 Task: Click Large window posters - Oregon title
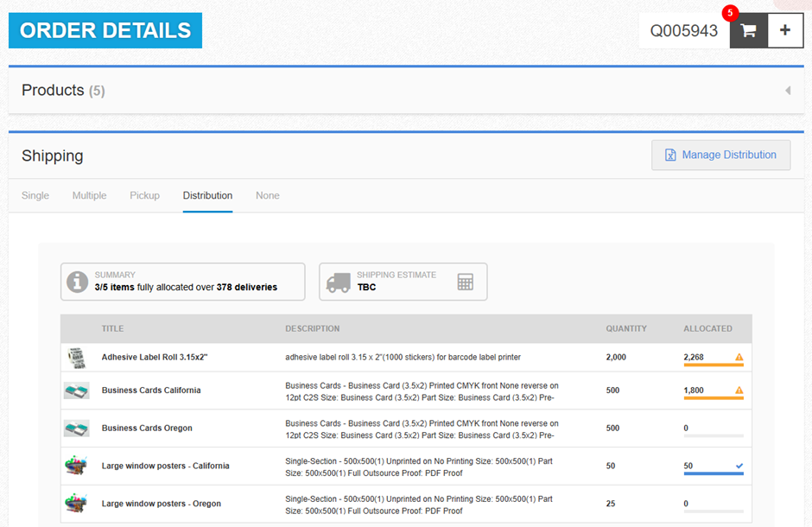161,504
